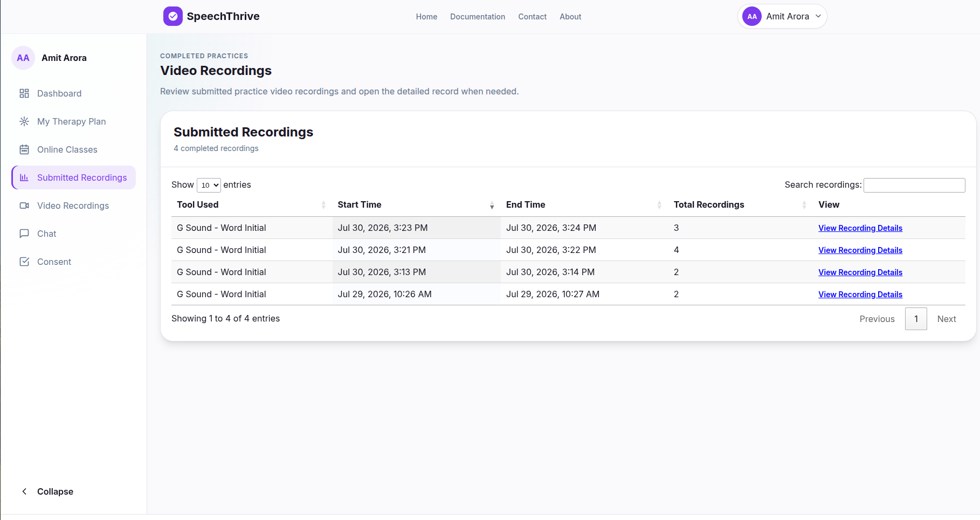Go to Home in top navigation
The width and height of the screenshot is (980, 520).
426,17
